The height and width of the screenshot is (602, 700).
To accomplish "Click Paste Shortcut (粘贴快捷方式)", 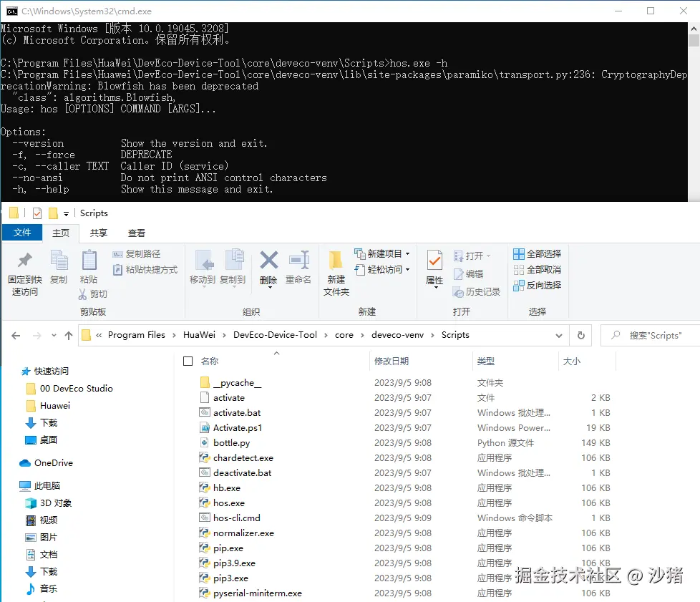I will [145, 269].
